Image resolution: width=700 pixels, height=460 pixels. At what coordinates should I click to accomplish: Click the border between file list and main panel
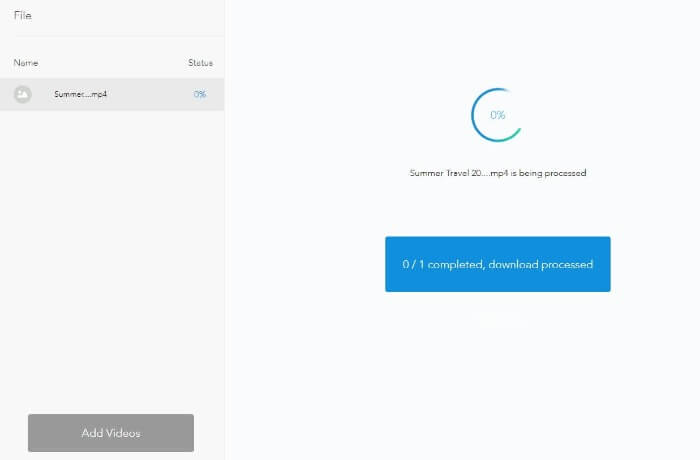tap(225, 250)
